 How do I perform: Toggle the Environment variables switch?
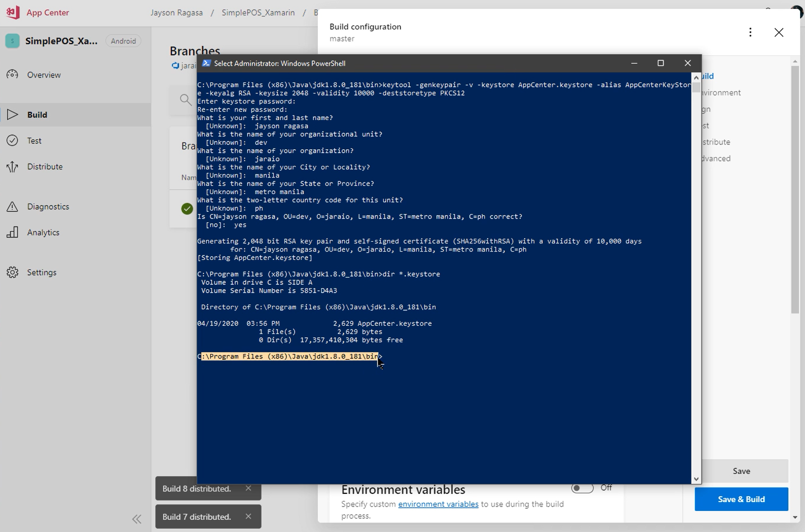click(582, 488)
